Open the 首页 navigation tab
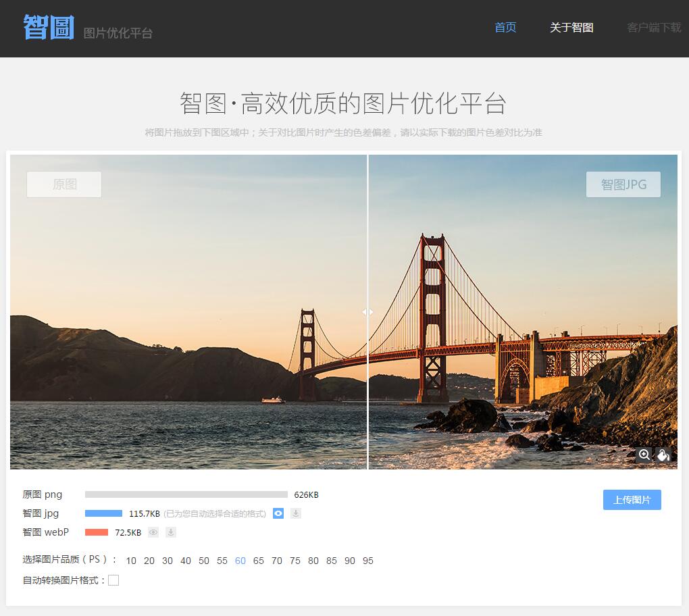689x616 pixels. click(x=505, y=28)
